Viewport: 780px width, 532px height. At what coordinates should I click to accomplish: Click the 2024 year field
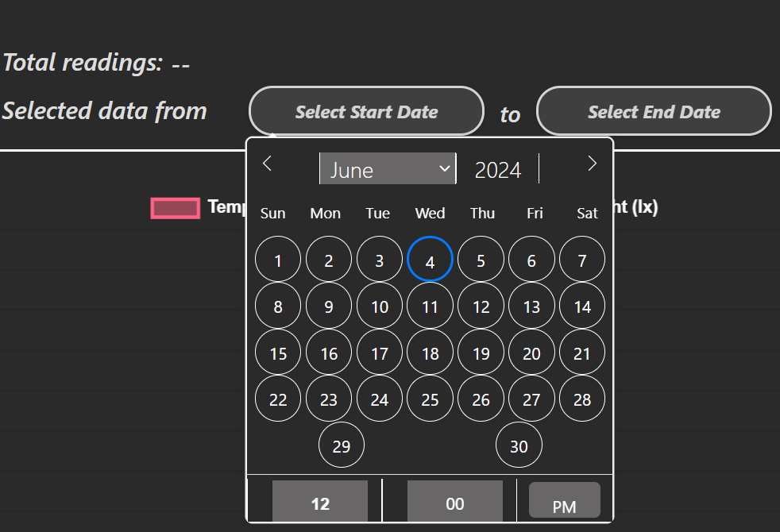click(498, 170)
